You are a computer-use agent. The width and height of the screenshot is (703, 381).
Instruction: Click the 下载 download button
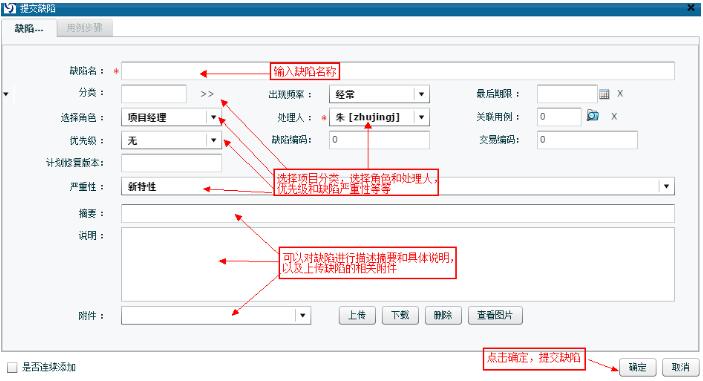[400, 315]
